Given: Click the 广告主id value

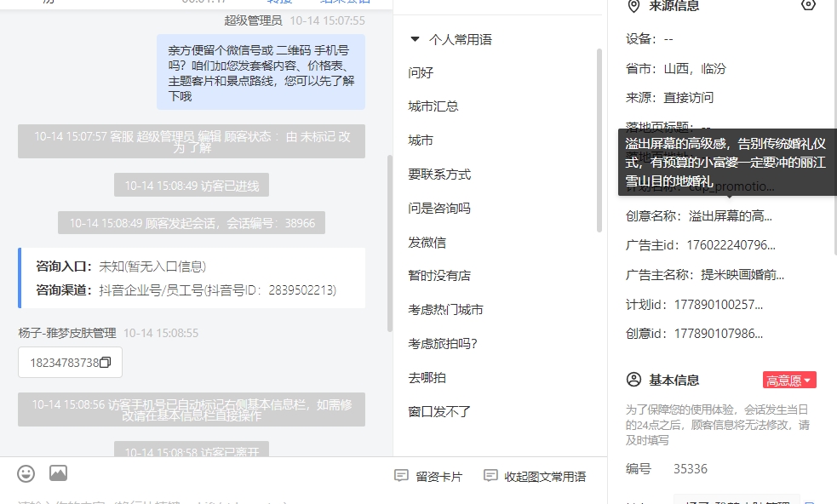Looking at the screenshot, I should [x=731, y=245].
